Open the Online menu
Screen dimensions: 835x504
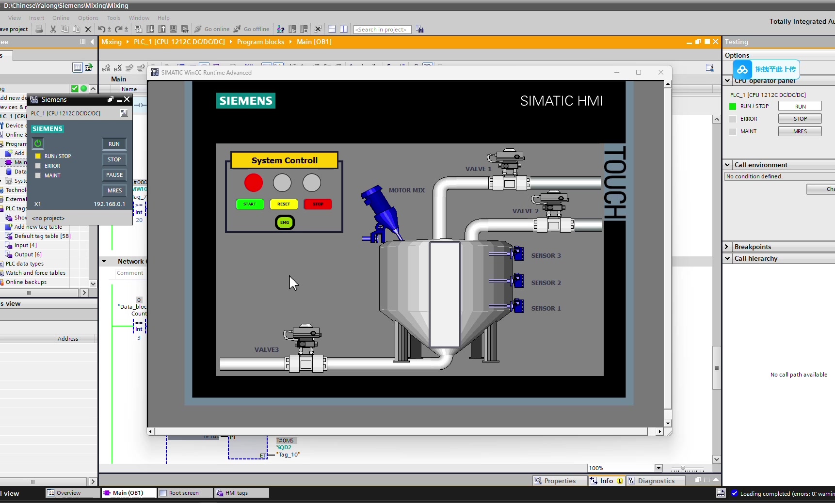61,18
